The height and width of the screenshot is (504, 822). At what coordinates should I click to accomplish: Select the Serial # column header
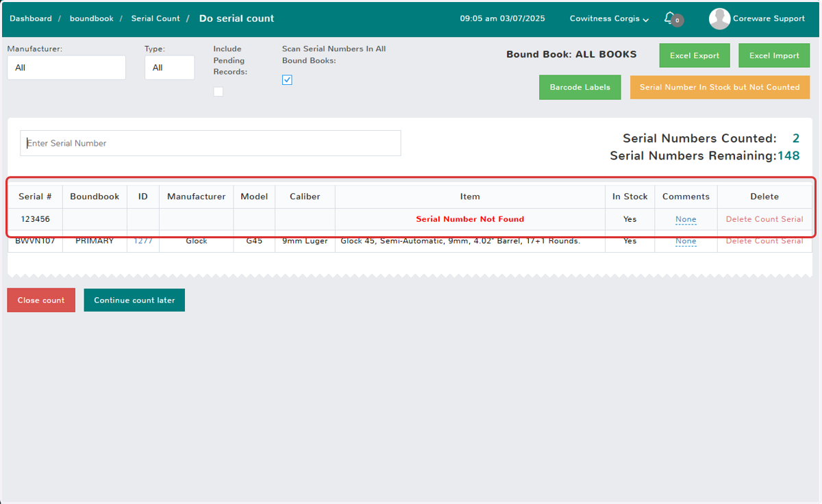point(35,197)
